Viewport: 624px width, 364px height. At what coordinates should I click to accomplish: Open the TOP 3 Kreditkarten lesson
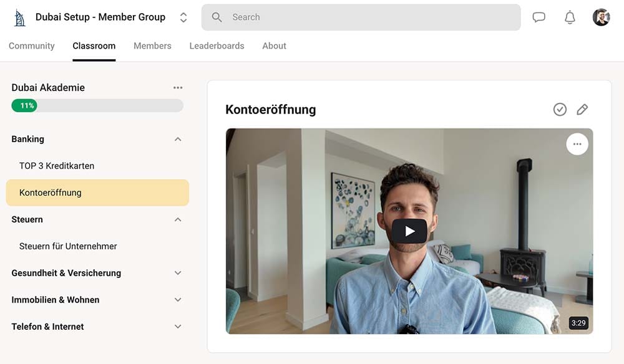pyautogui.click(x=57, y=166)
